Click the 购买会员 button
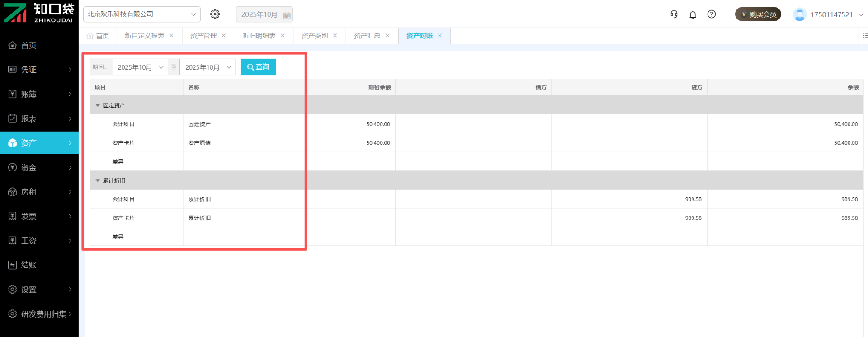 coord(758,14)
